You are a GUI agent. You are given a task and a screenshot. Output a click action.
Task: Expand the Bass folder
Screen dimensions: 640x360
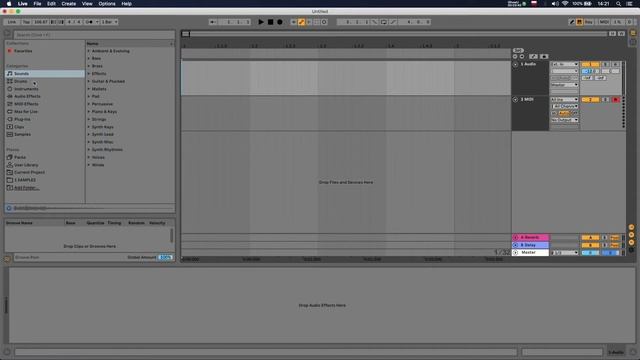pyautogui.click(x=89, y=58)
